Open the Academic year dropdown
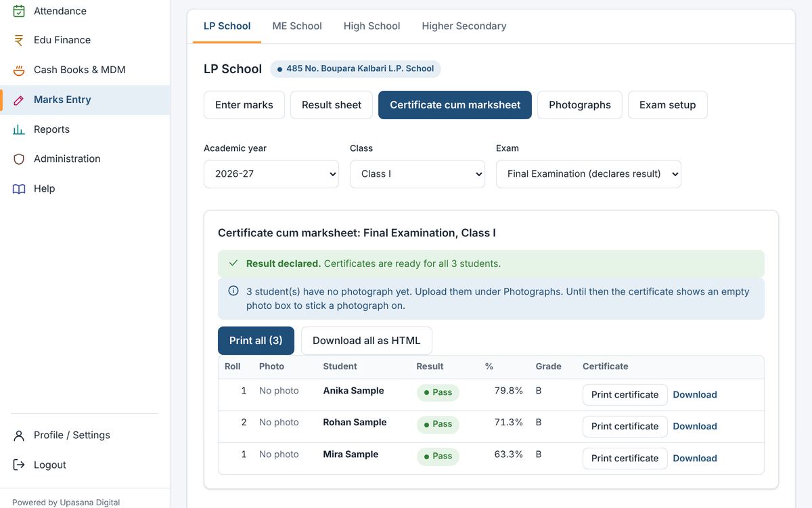 click(271, 174)
